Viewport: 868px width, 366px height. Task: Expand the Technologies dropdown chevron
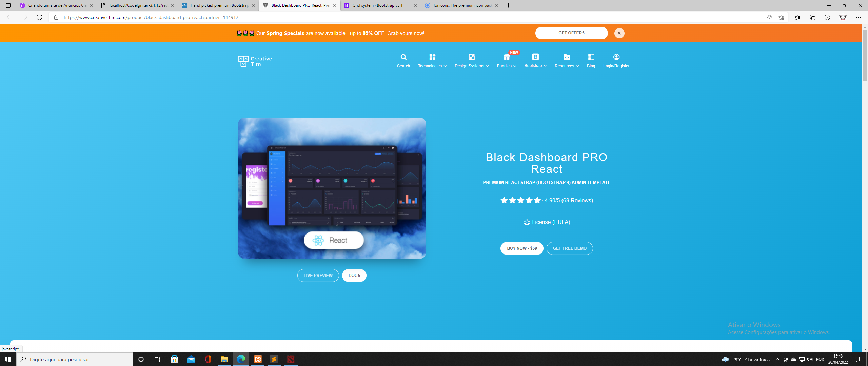point(445,66)
